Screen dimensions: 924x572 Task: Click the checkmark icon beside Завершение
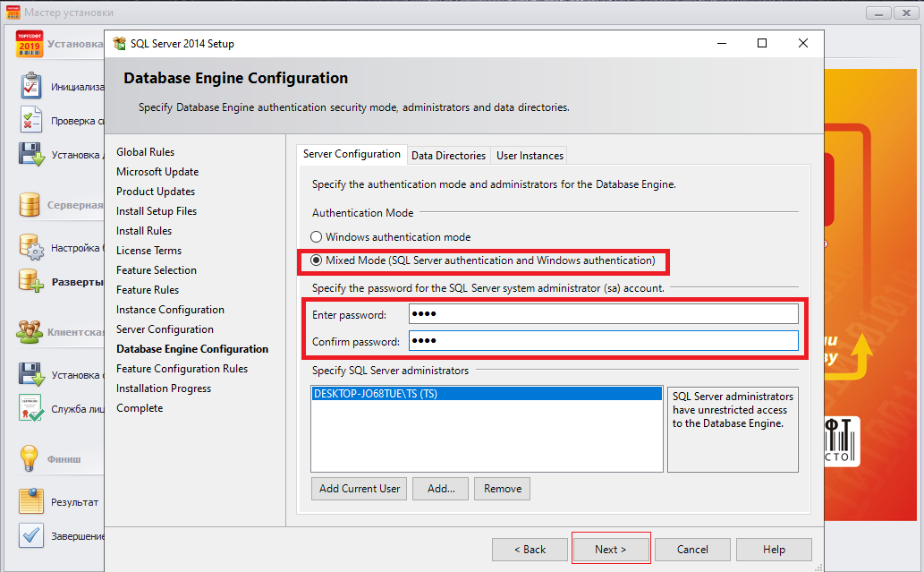[x=31, y=535]
